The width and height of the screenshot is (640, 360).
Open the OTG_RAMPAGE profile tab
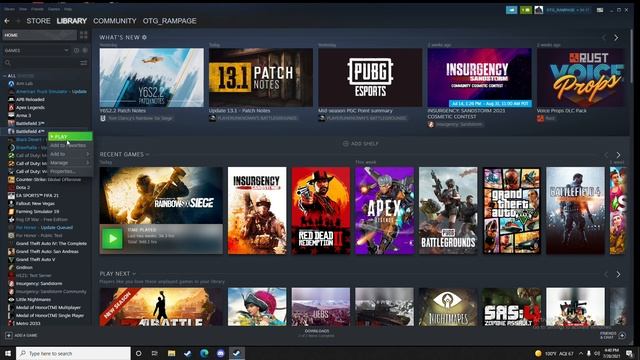(169, 21)
